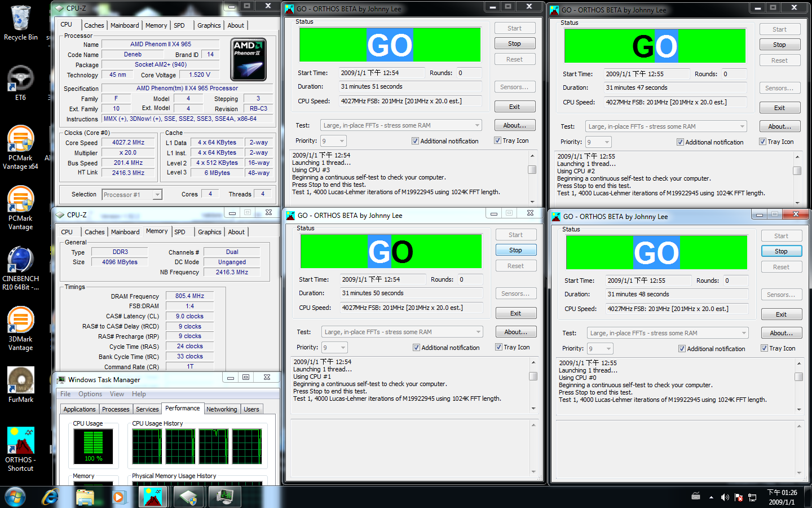Toggle Tray Icon in ORTHOS CPU #0 window
Viewport: 812px width, 508px height.
[x=764, y=348]
